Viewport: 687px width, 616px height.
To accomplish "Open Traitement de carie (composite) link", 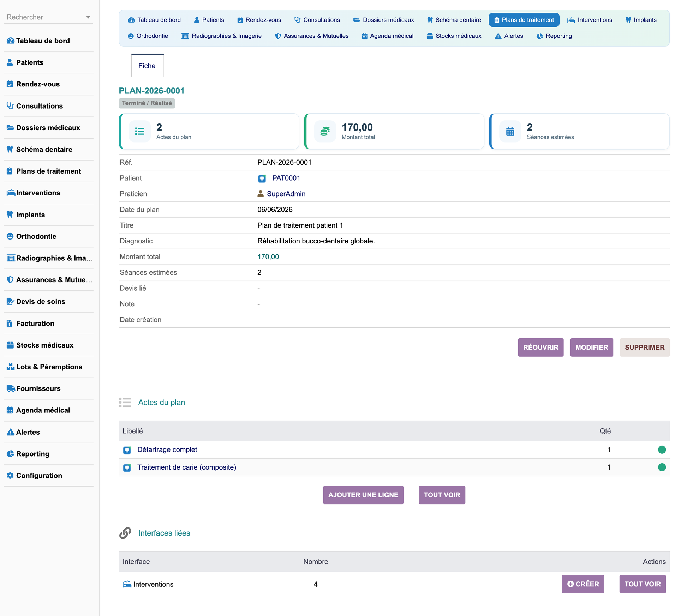I will pyautogui.click(x=187, y=467).
